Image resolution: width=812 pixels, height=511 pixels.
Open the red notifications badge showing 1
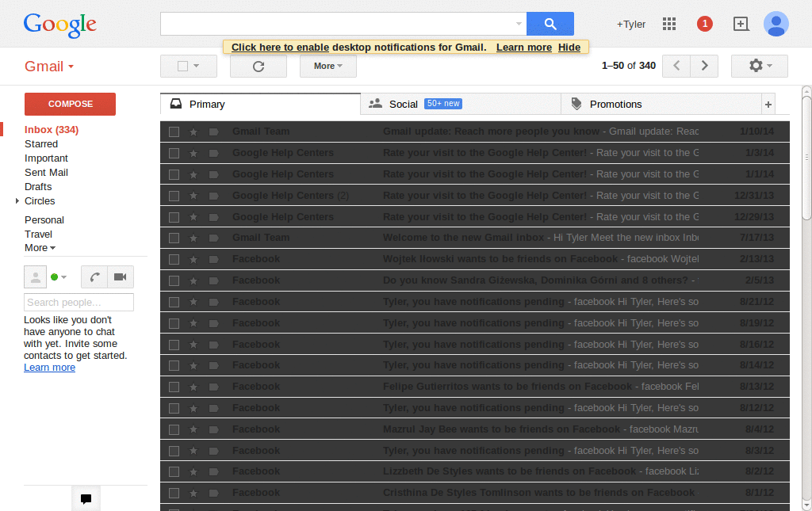click(x=704, y=24)
